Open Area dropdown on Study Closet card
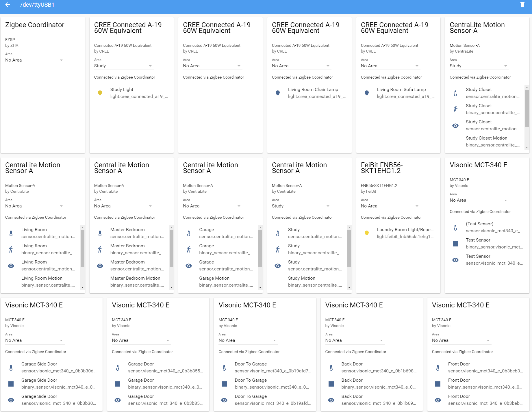532x412 pixels. tap(479, 66)
